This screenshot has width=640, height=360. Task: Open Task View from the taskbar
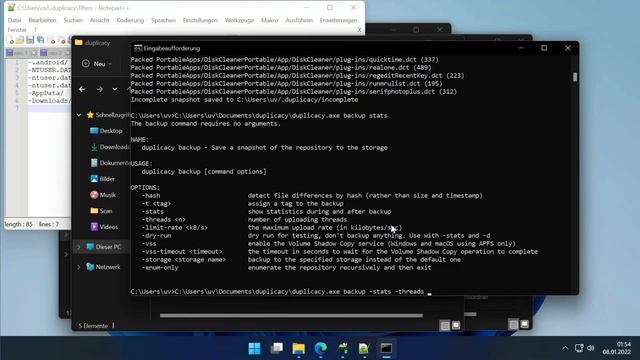click(x=277, y=349)
